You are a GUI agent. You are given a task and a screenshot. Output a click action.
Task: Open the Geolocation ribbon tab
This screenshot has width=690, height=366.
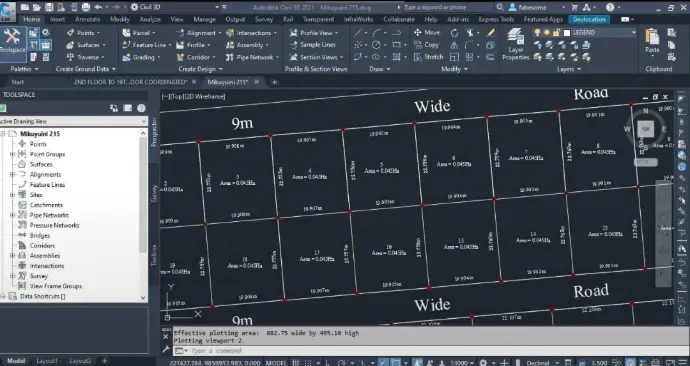[x=589, y=19]
